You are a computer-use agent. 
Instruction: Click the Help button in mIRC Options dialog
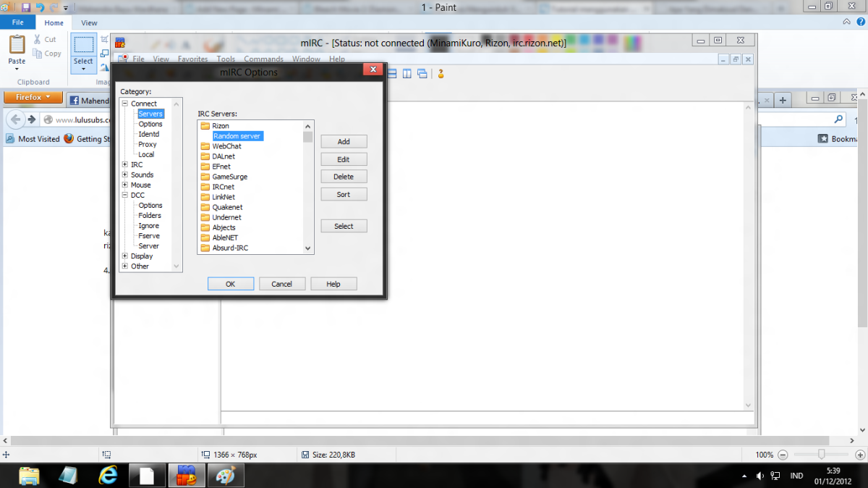tap(333, 284)
